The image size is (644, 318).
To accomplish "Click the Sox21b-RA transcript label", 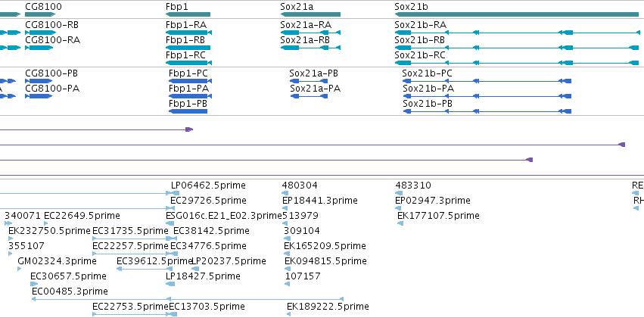I will [x=420, y=25].
